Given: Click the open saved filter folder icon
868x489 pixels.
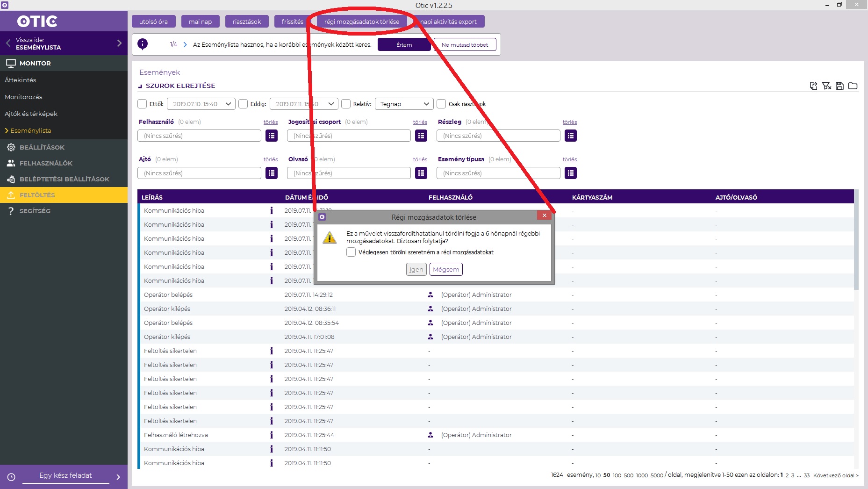Looking at the screenshot, I should tap(853, 86).
